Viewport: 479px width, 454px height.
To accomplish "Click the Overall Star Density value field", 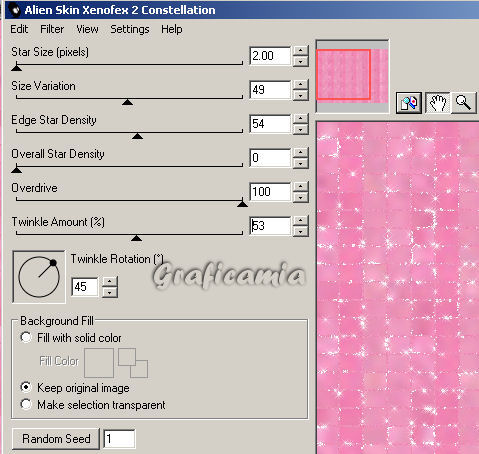I will [x=270, y=158].
